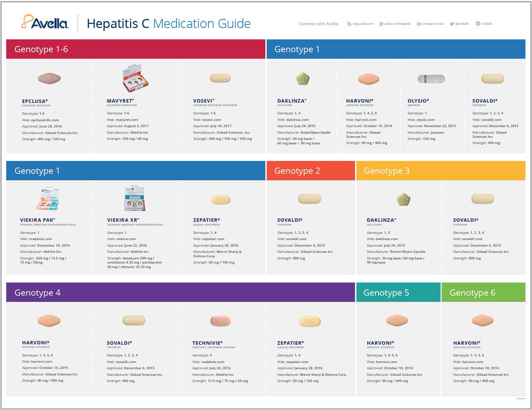Open the blog.avella.com link
Viewport: 532px width, 410px height.
pyautogui.click(x=363, y=24)
